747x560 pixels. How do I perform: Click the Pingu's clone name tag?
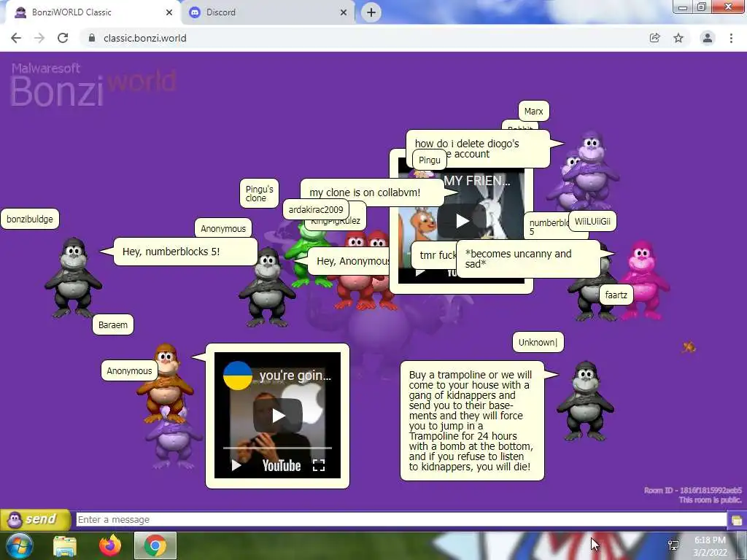pos(259,193)
